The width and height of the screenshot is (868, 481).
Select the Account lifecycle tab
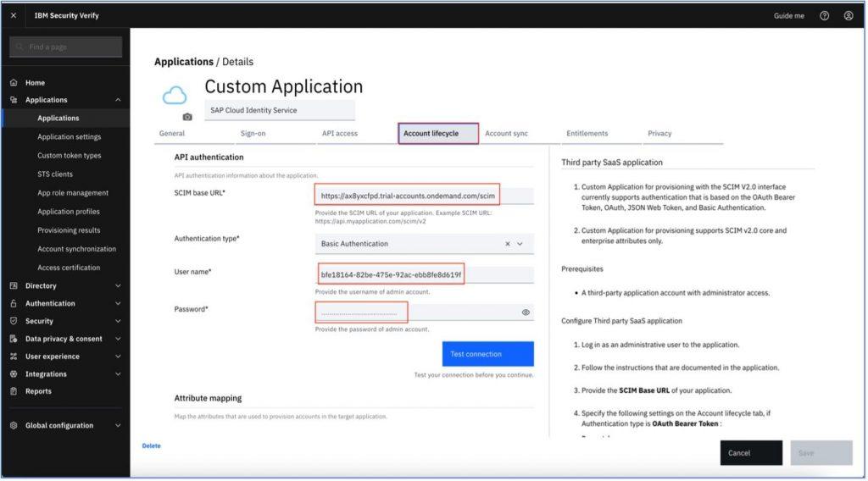point(438,134)
